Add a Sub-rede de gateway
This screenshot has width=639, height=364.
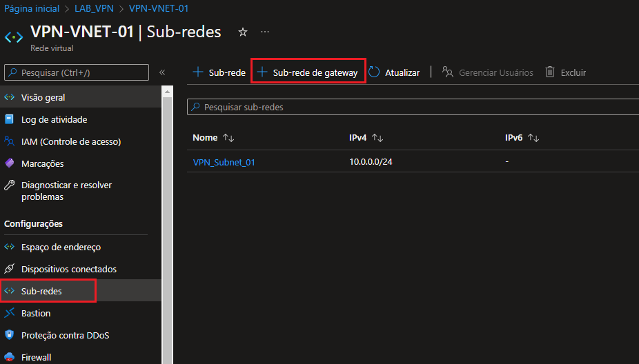point(307,72)
